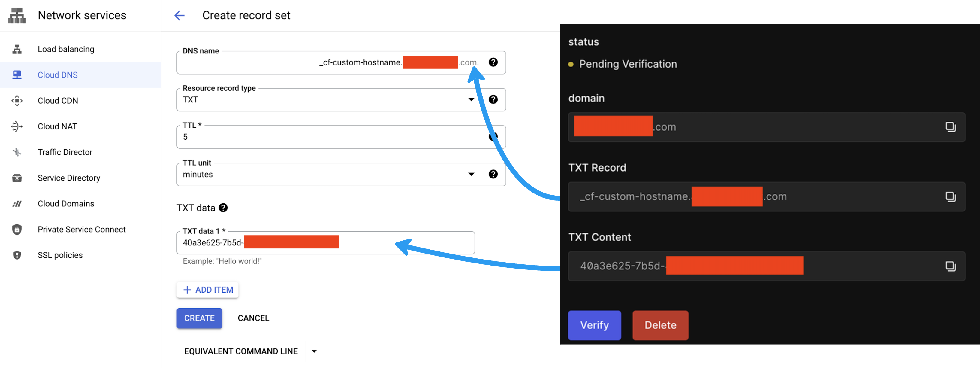Expand the Equivalent Command Line arrow
The width and height of the screenshot is (980, 368).
[314, 351]
